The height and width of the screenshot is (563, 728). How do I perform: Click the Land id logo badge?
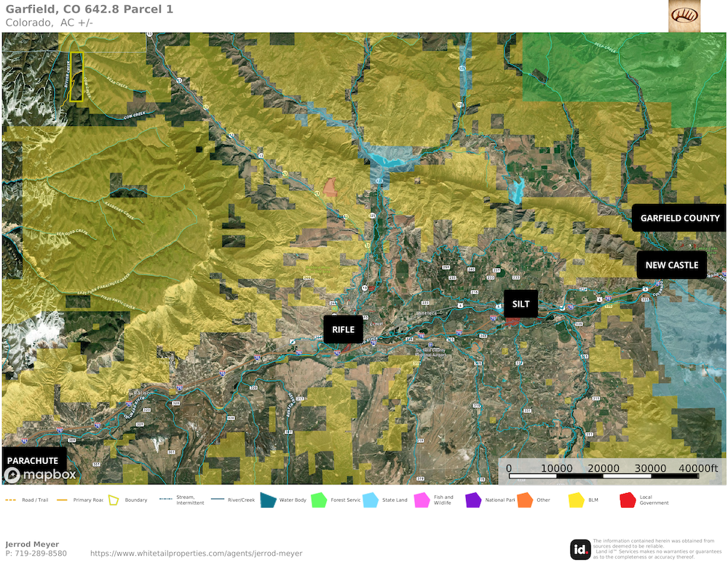pos(580,549)
